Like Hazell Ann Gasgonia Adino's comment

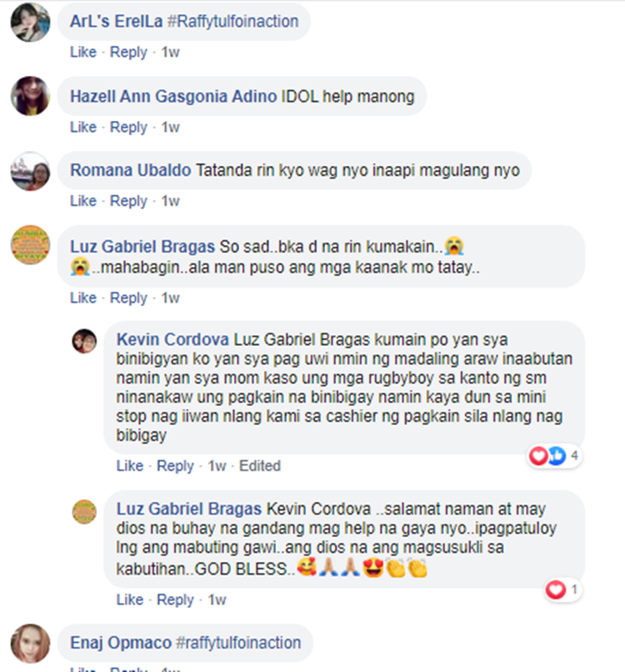[x=83, y=127]
